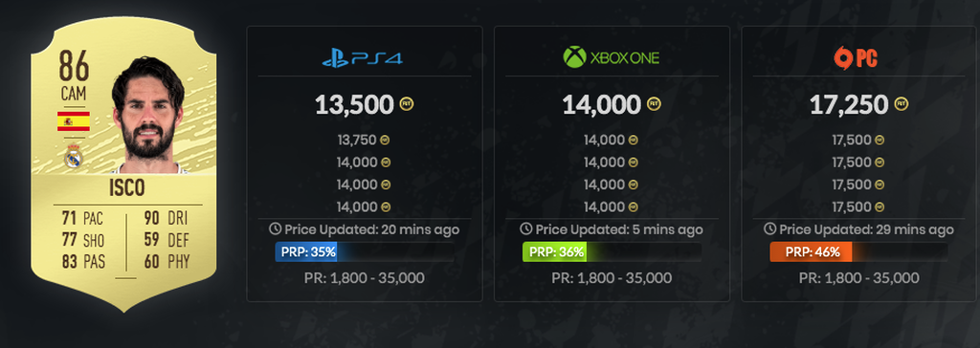The height and width of the screenshot is (348, 980).
Task: Click the green PRP: 36% bar
Action: coord(554,252)
